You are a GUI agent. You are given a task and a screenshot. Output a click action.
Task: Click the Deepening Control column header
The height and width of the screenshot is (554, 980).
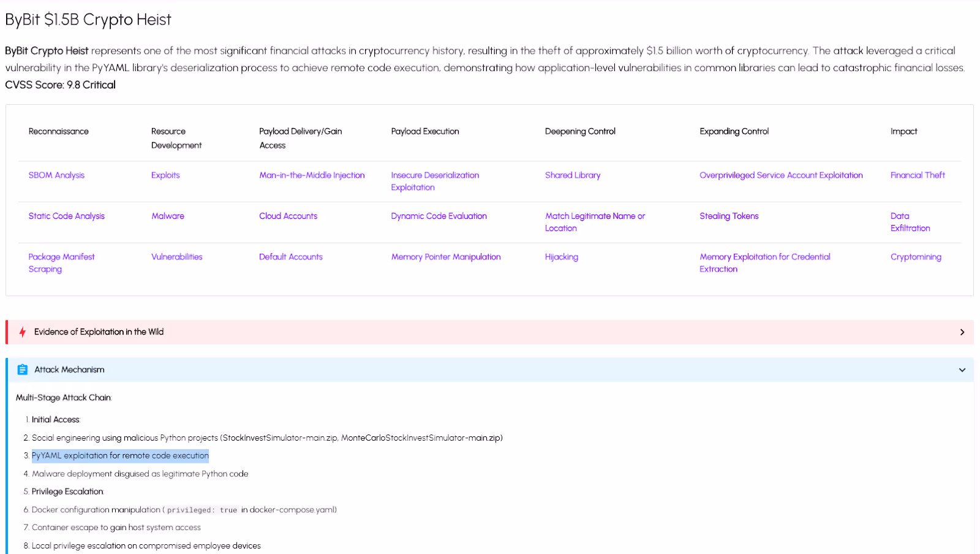click(580, 132)
